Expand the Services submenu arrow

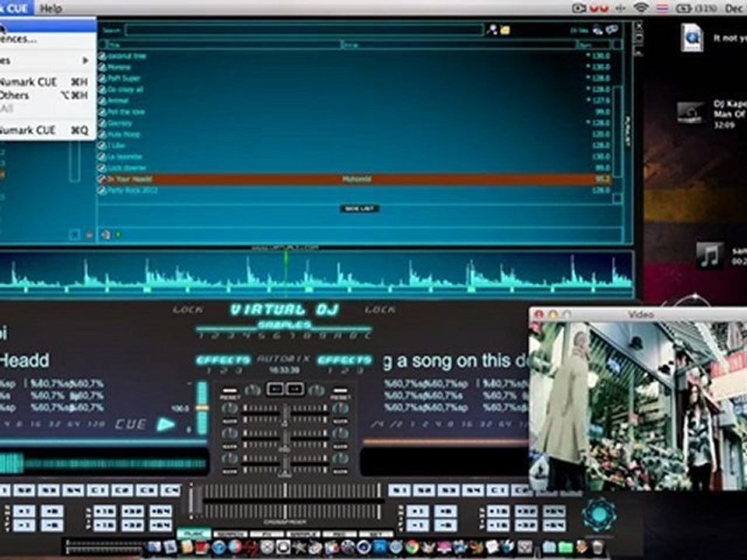click(86, 61)
